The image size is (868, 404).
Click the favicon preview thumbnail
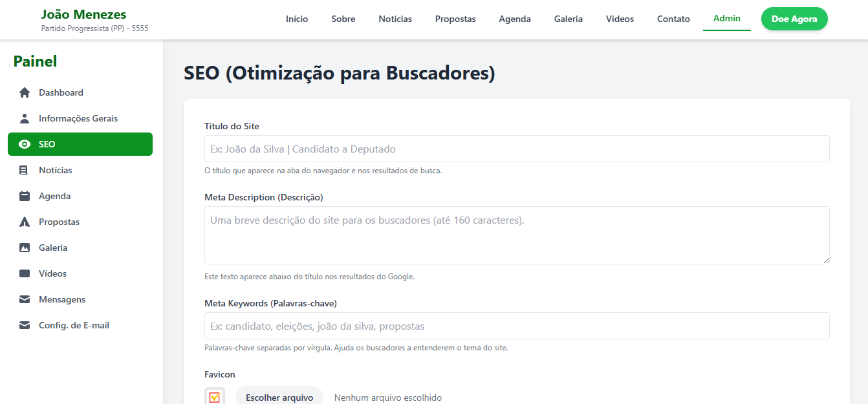215,397
